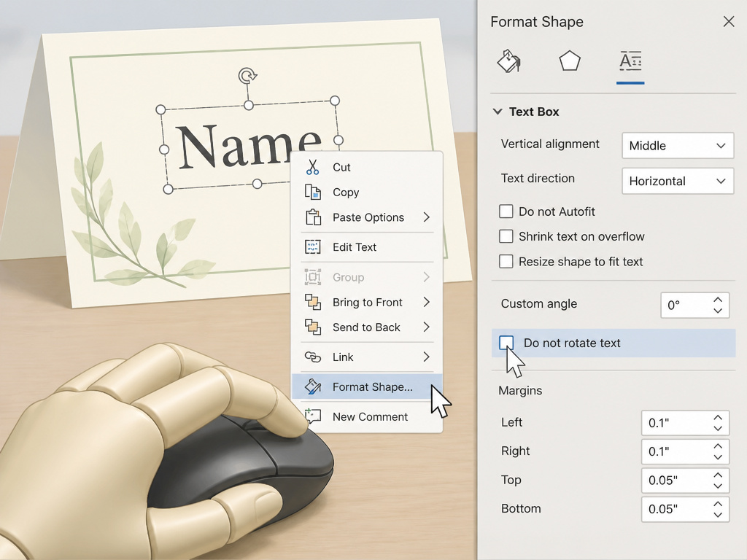This screenshot has width=747, height=560.
Task: Decrease the Left margin value
Action: (718, 428)
